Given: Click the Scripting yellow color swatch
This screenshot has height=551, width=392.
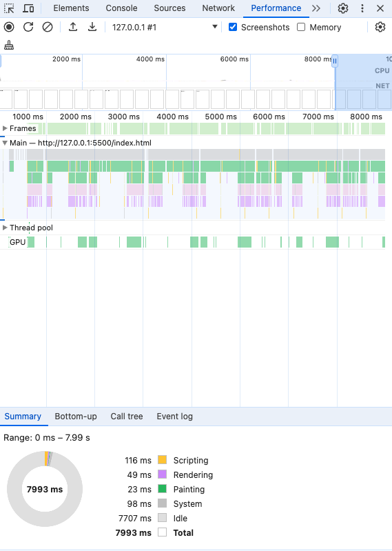Looking at the screenshot, I should click(x=162, y=460).
